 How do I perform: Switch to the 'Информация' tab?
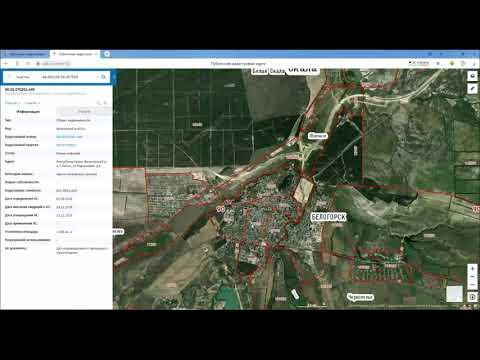[28, 112]
